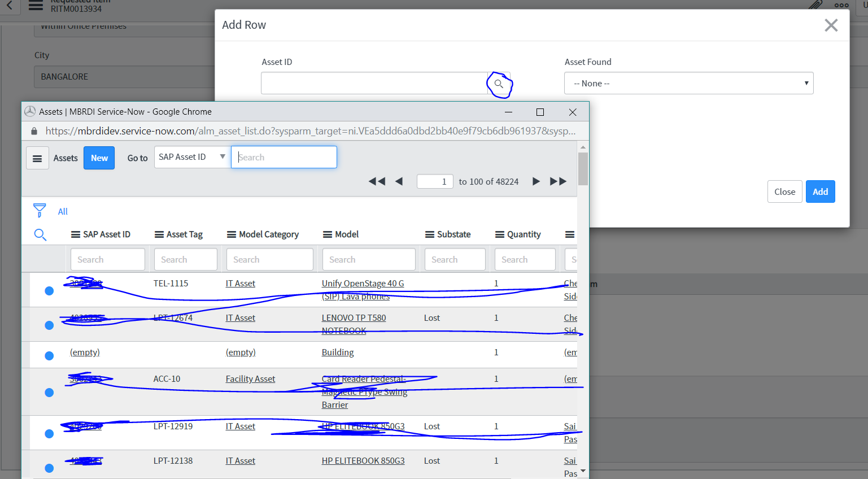Click the blue dot for TEL-1115 row
The image size is (868, 479).
tap(49, 291)
